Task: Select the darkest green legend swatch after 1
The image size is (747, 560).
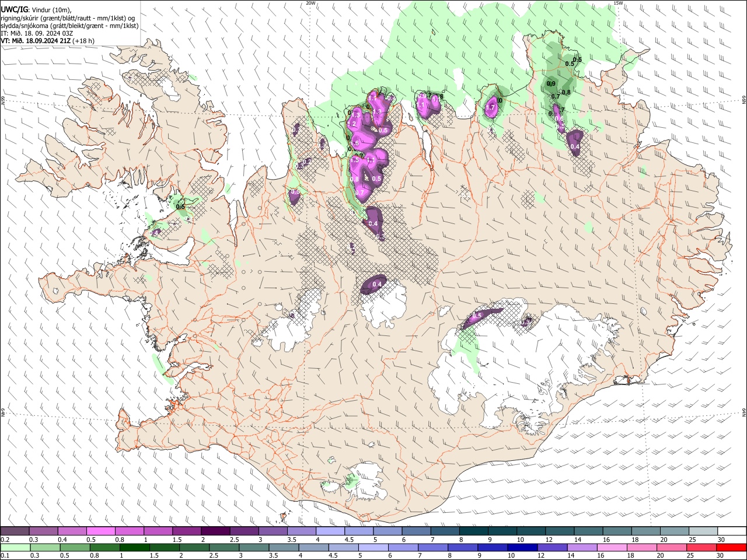Action: click(134, 548)
